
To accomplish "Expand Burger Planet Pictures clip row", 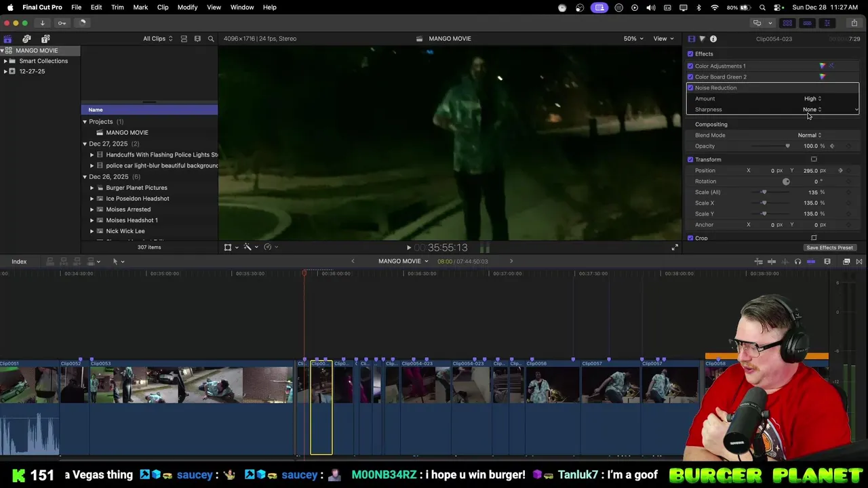I will [x=92, y=188].
